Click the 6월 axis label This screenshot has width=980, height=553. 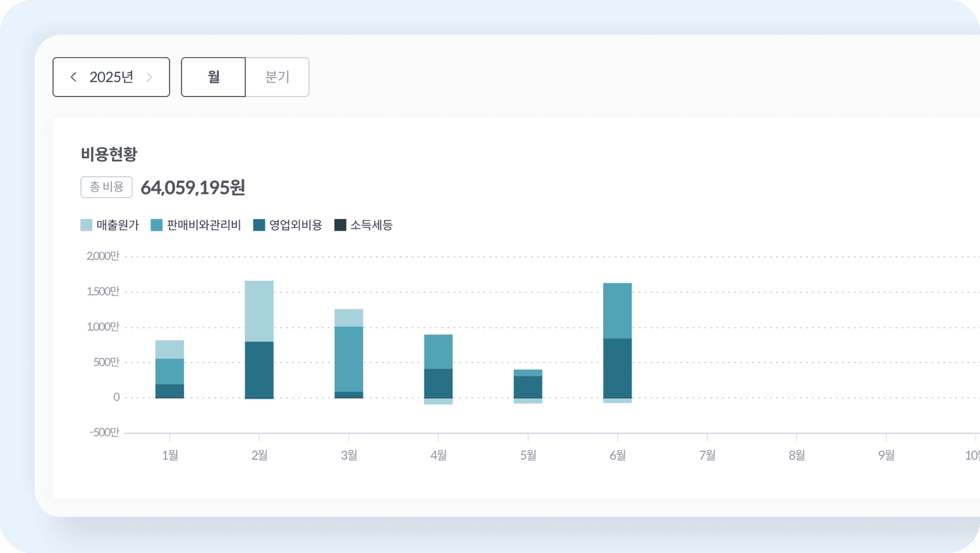618,455
